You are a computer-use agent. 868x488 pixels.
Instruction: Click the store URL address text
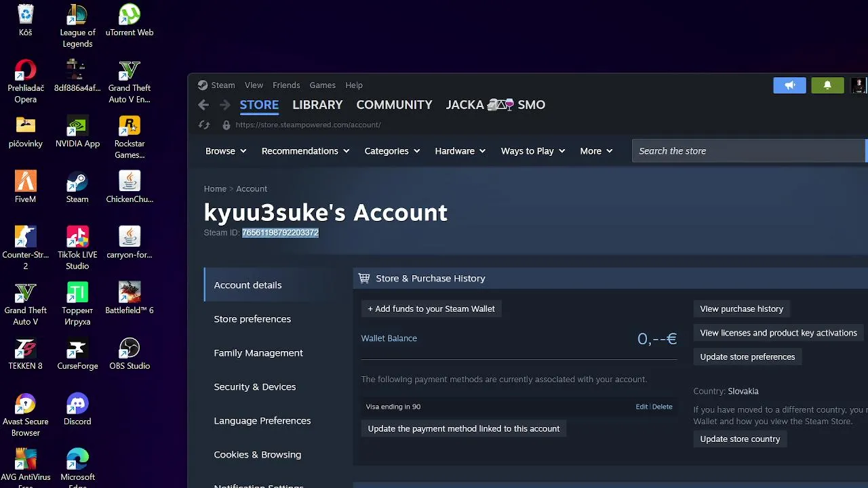308,125
